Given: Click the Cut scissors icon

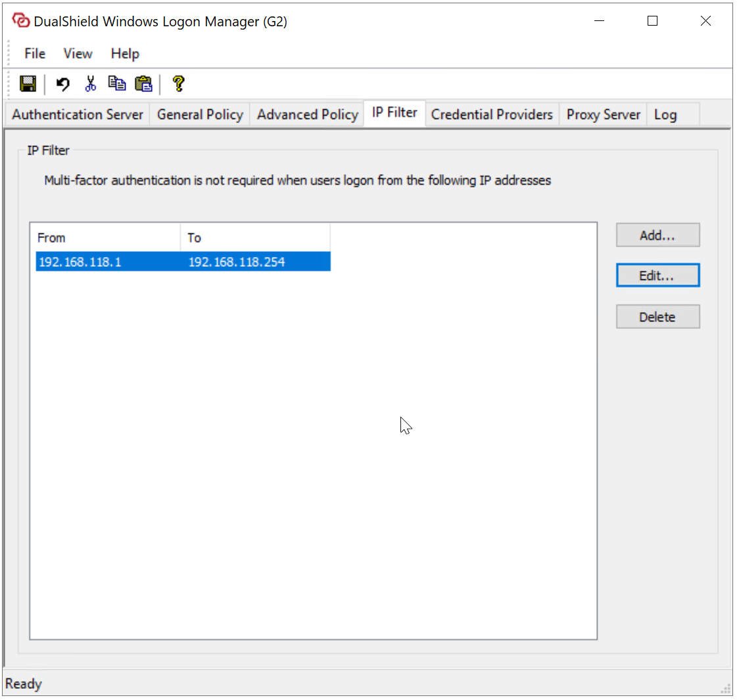Looking at the screenshot, I should point(90,84).
